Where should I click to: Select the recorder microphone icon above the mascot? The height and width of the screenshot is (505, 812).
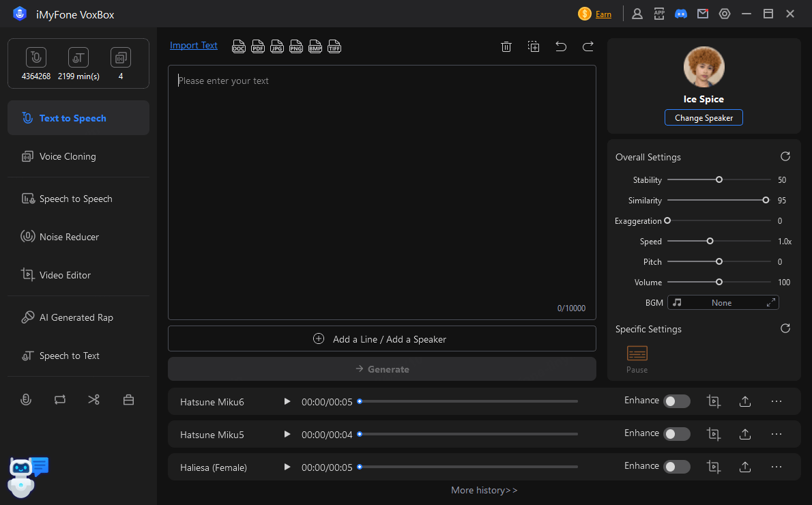[26, 399]
